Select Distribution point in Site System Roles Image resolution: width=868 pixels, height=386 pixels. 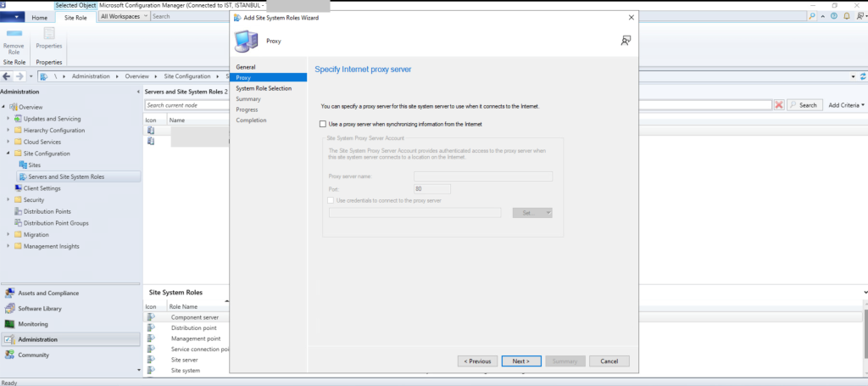click(x=193, y=327)
